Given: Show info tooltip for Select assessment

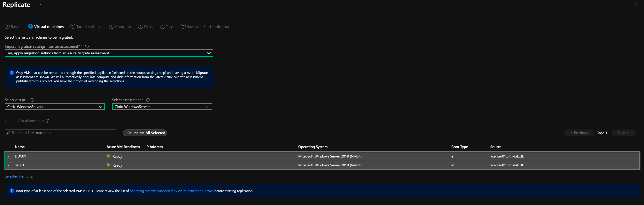Looking at the screenshot, I should click(x=148, y=100).
